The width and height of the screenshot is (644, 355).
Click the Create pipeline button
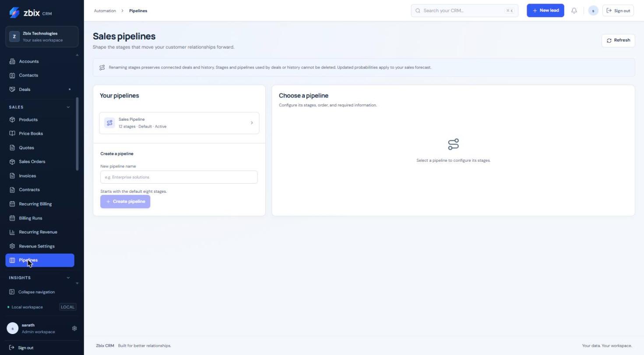(x=125, y=202)
